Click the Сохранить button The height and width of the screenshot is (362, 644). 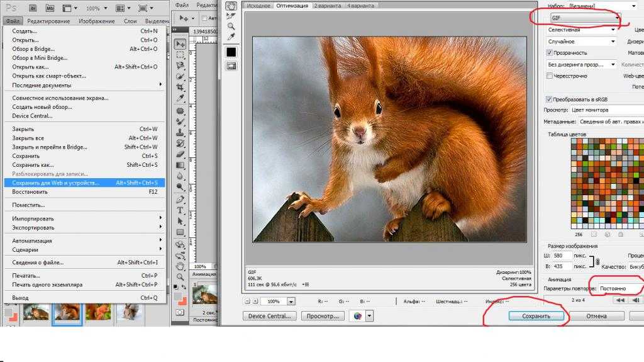tap(536, 316)
